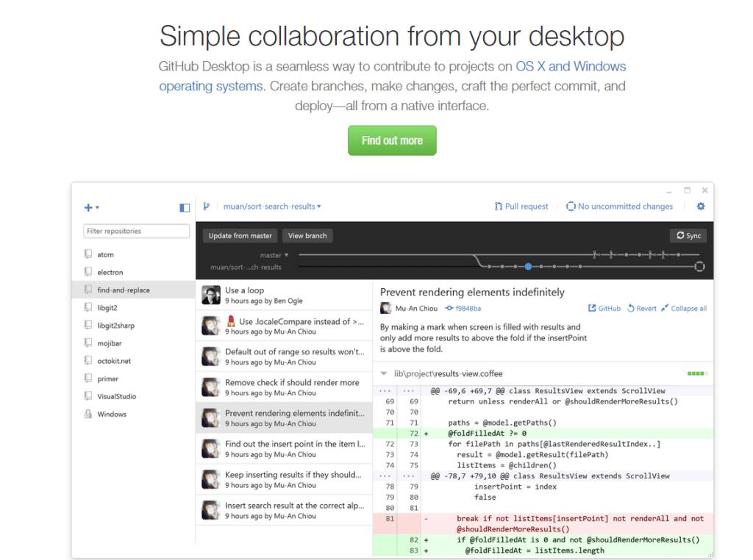Click the branch icon beside muan/sort-search-results
The image size is (753, 560).
click(206, 207)
